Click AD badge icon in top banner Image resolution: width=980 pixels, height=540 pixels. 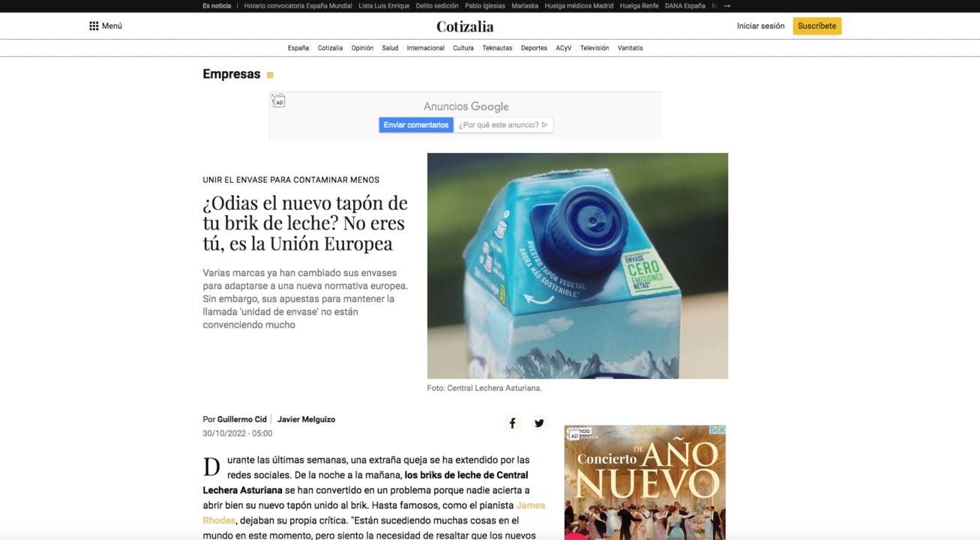[x=278, y=100]
